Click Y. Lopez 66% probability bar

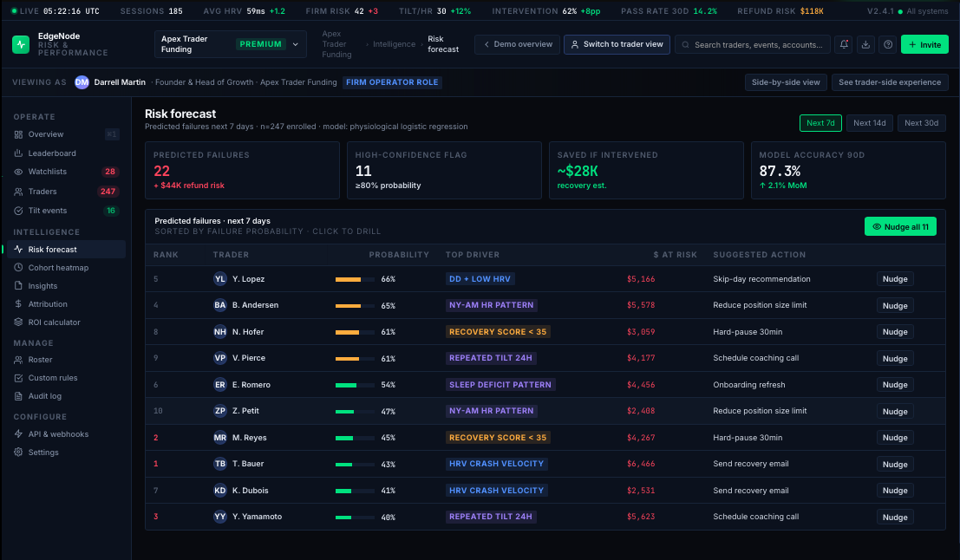tap(355, 279)
